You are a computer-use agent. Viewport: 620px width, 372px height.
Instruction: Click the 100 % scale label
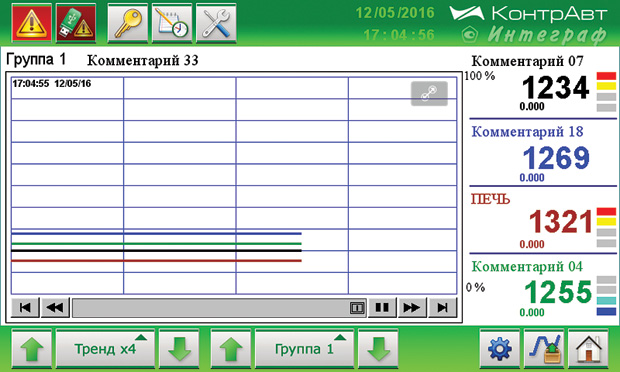[x=480, y=76]
